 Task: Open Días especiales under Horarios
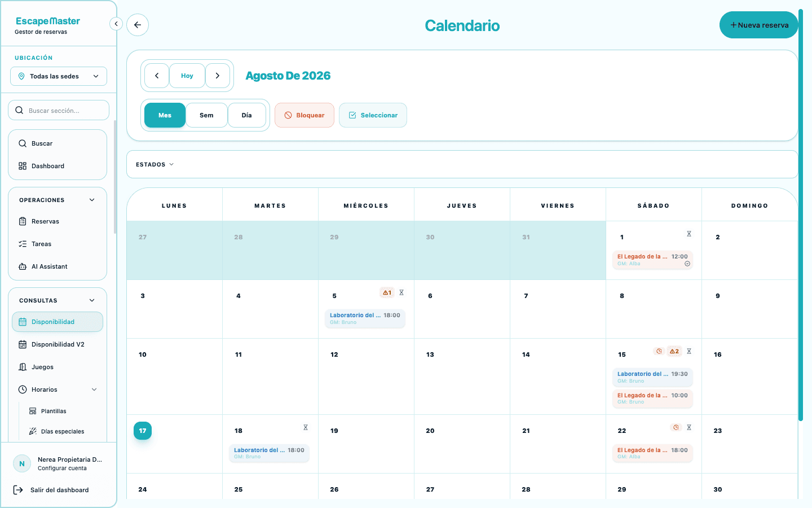[63, 431]
